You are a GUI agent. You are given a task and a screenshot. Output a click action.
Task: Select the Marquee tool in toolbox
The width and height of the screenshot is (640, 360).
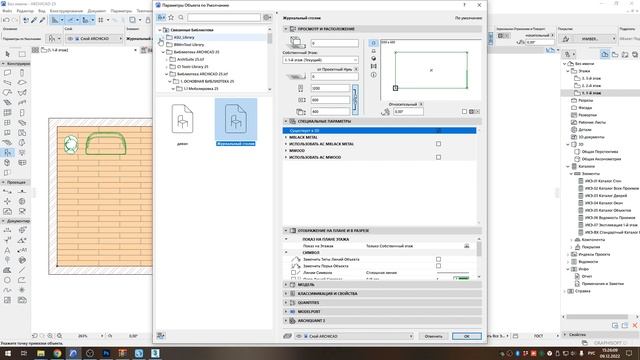[x=22, y=54]
